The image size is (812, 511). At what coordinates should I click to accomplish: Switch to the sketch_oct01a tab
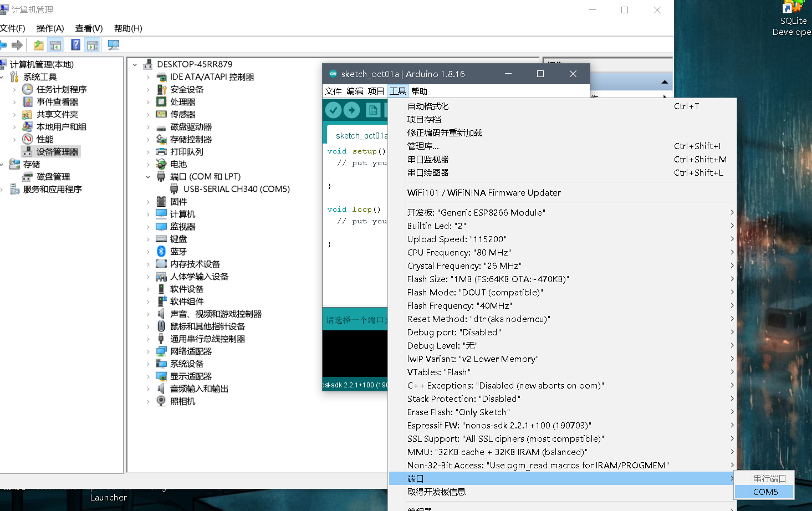358,136
